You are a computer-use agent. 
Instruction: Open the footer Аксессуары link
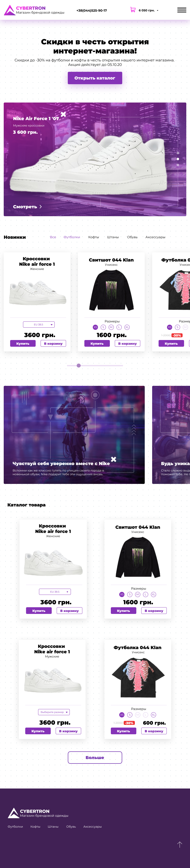[x=92, y=827]
